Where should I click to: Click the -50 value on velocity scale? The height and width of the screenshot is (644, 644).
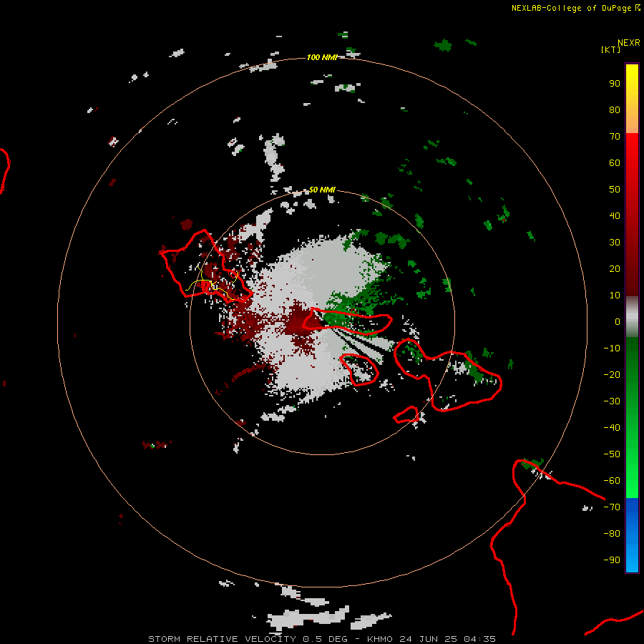point(612,454)
